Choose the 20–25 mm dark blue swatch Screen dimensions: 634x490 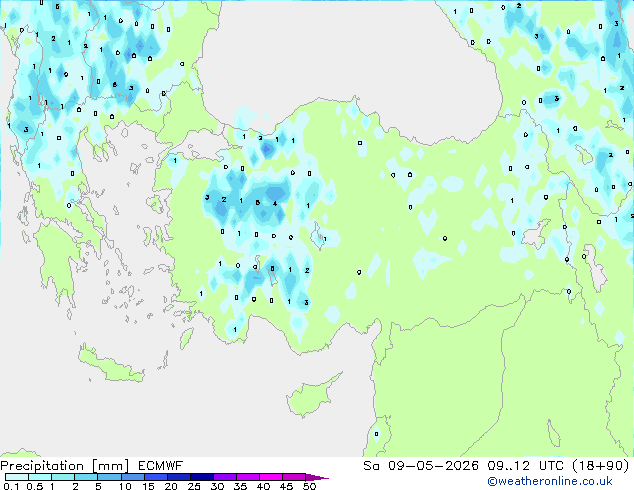click(178, 477)
